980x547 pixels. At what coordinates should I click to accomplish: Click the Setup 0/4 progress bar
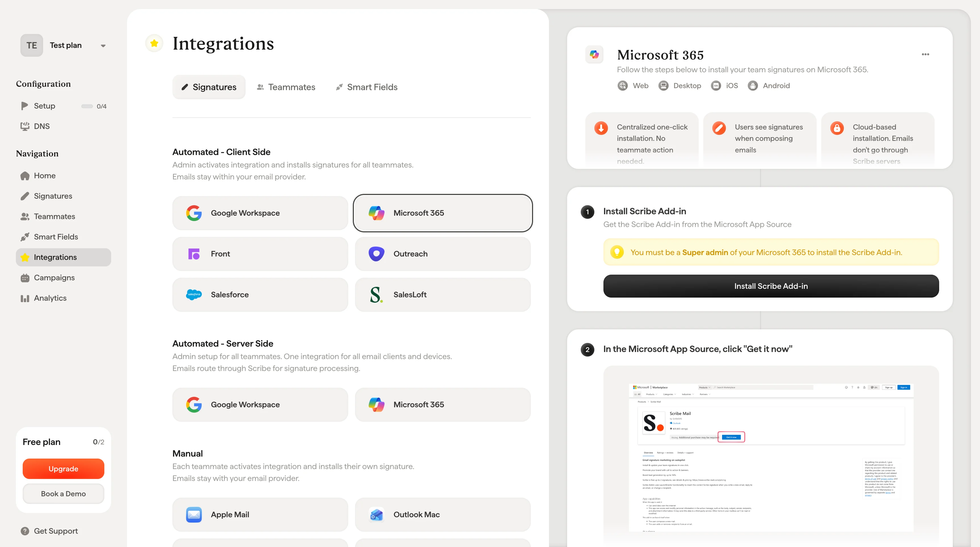87,106
